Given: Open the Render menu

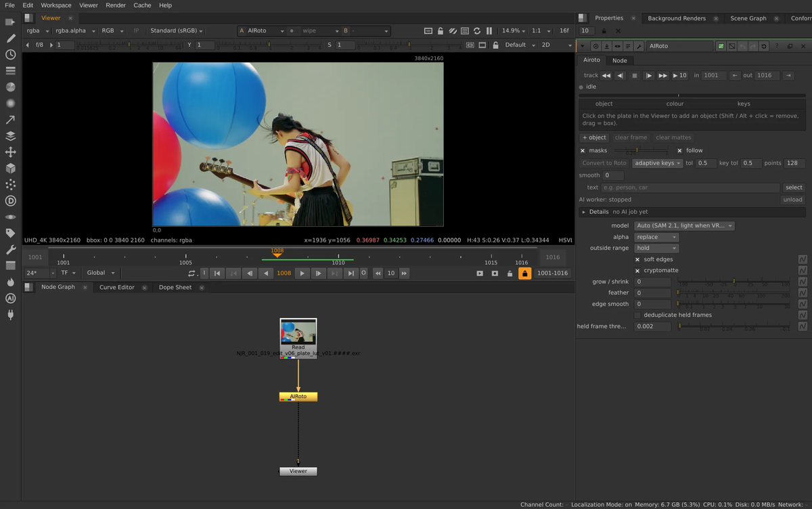Looking at the screenshot, I should pyautogui.click(x=116, y=5).
